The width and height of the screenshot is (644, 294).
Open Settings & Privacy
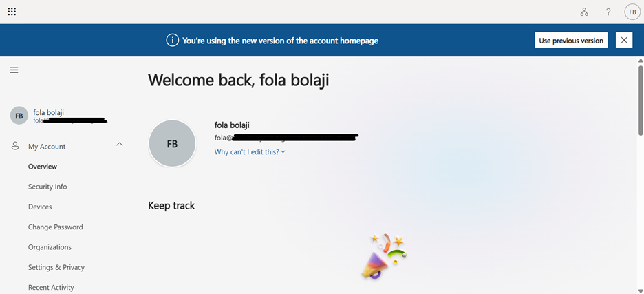[56, 267]
